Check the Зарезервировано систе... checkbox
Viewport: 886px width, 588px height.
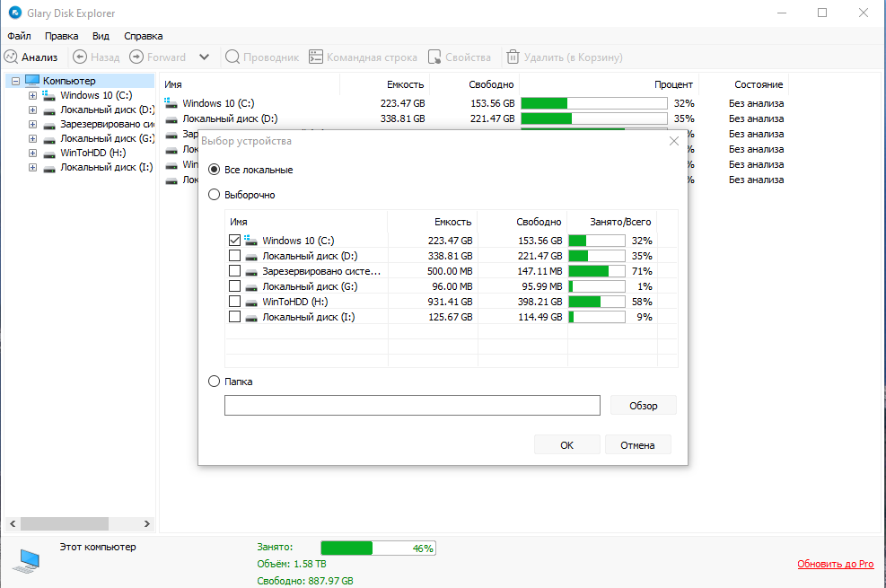tap(234, 270)
